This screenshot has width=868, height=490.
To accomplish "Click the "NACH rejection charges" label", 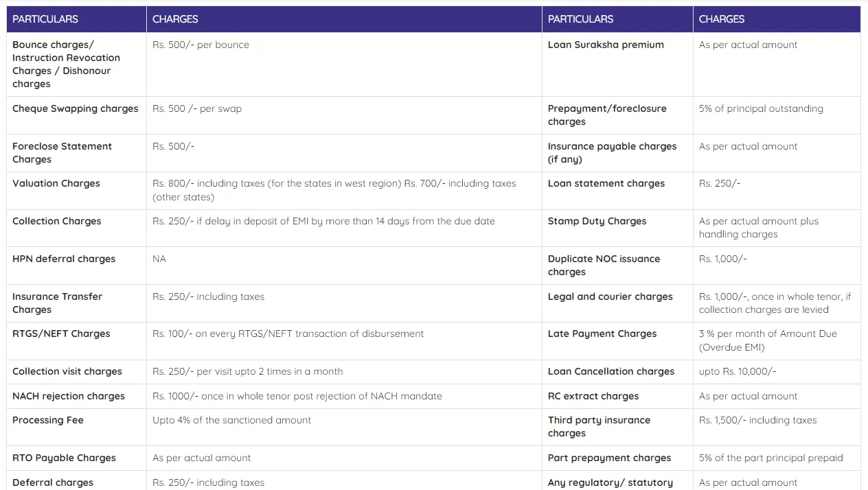I will 69,396.
